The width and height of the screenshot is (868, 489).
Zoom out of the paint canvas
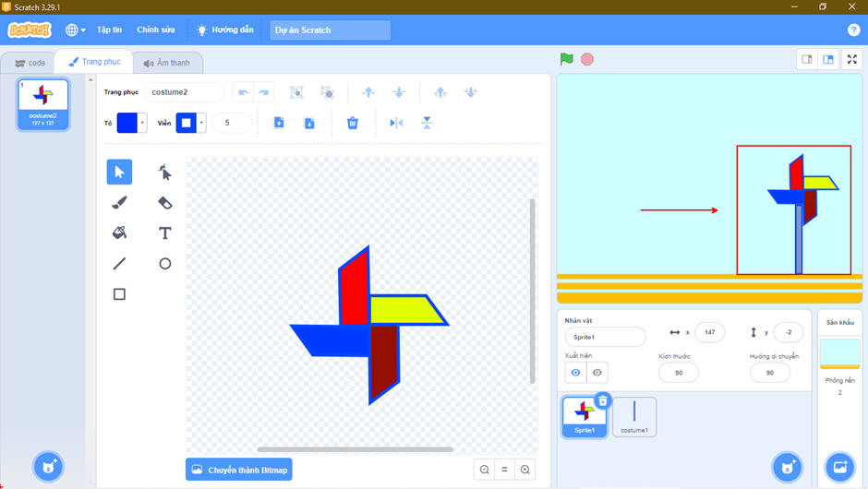485,470
